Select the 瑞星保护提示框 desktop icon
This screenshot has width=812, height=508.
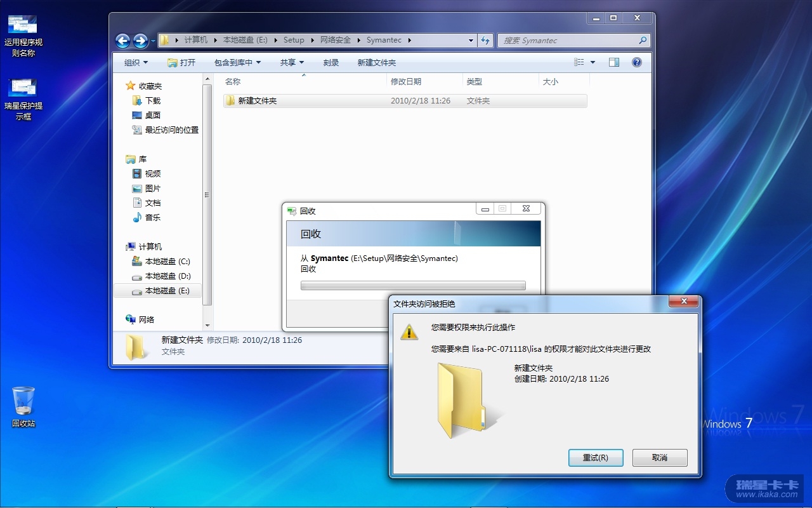(x=23, y=99)
